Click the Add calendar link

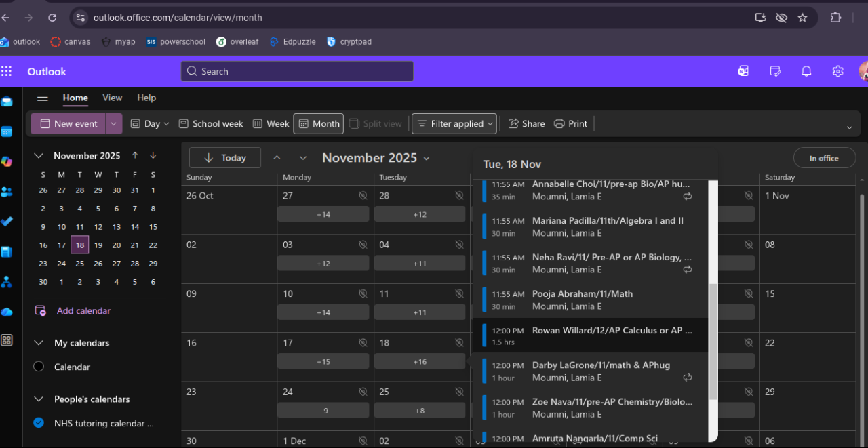point(83,310)
